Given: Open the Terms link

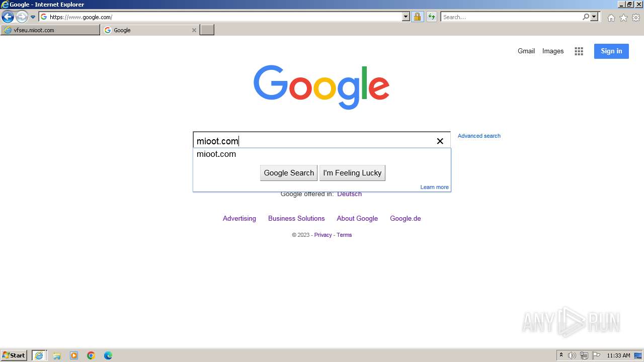Looking at the screenshot, I should pyautogui.click(x=344, y=235).
